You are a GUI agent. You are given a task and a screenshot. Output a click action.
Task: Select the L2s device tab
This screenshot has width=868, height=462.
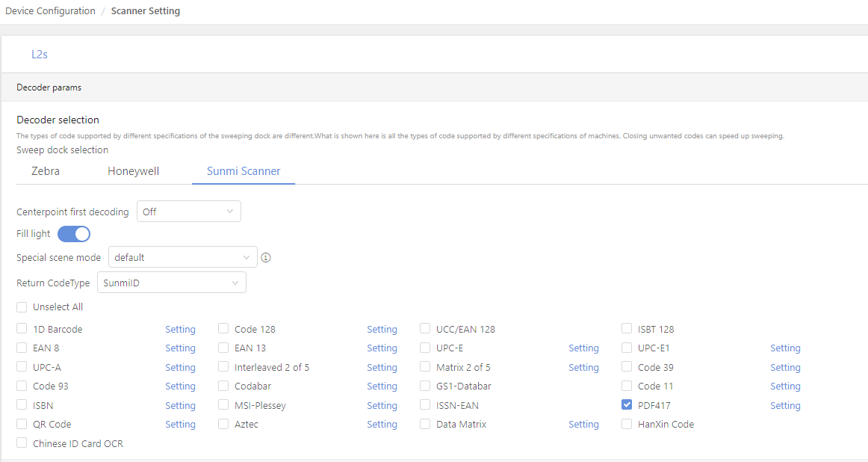pos(40,55)
